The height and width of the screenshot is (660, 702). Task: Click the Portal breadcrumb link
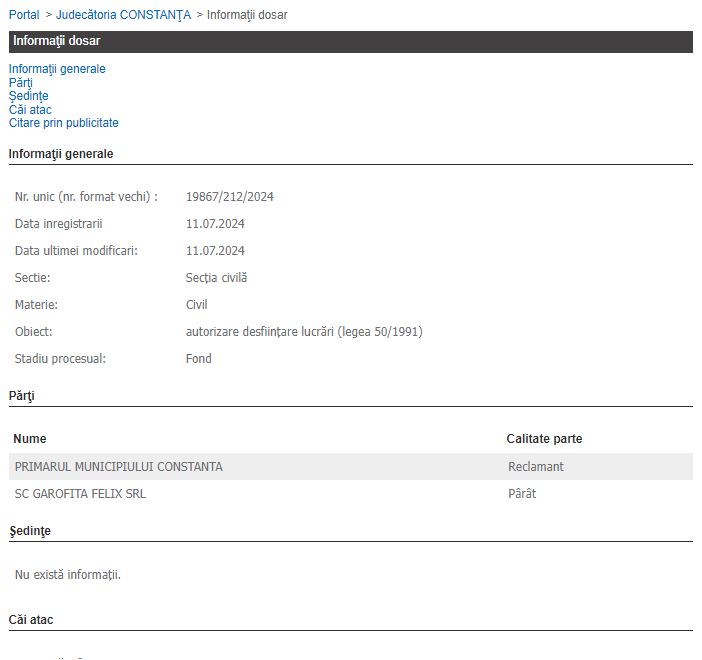(x=24, y=15)
